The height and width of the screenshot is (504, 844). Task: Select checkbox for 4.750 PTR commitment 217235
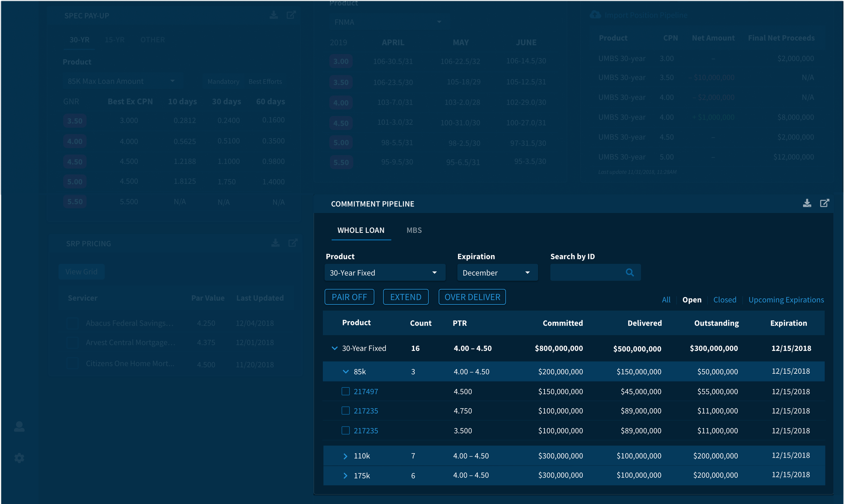[x=346, y=411]
